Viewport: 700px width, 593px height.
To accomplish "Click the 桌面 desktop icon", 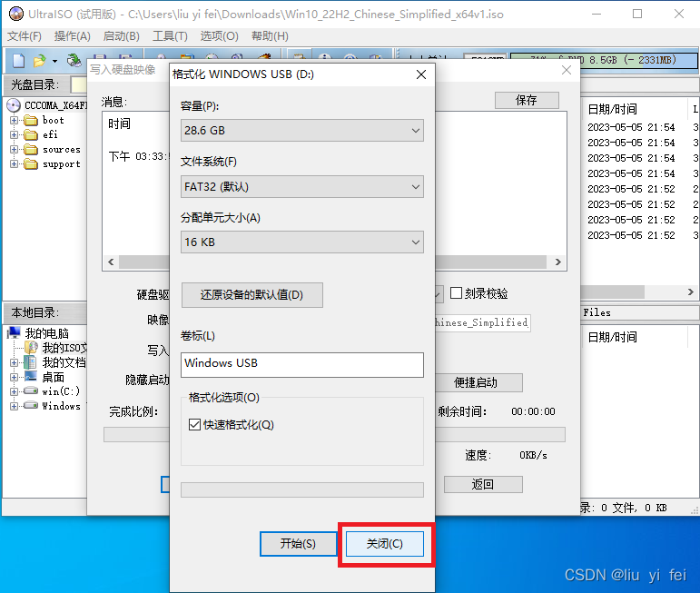I will (31, 377).
